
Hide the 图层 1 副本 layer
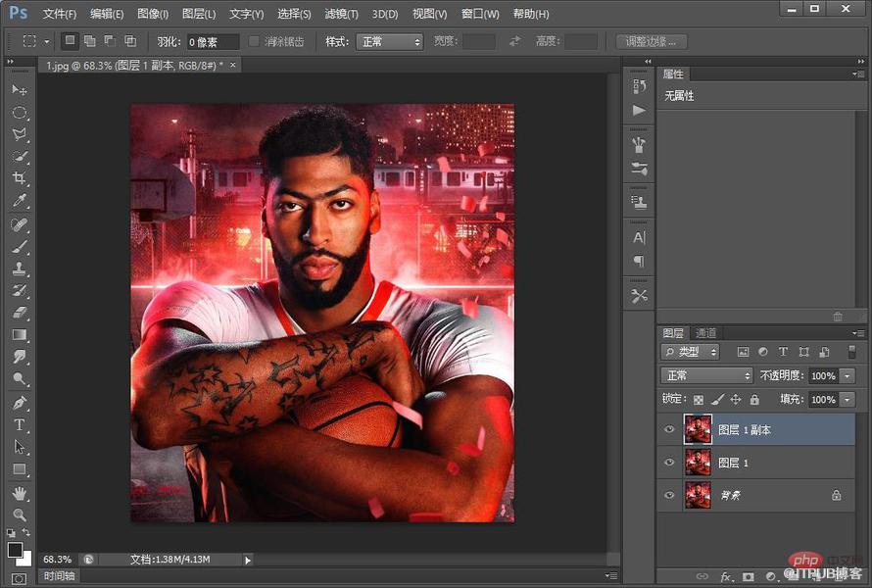[669, 429]
